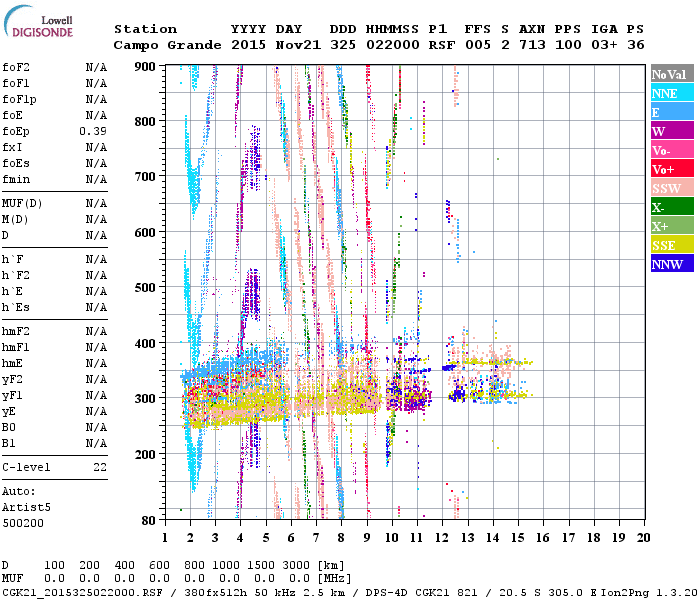700x600 pixels.
Task: Click the PPS value 100
Action: coord(568,45)
